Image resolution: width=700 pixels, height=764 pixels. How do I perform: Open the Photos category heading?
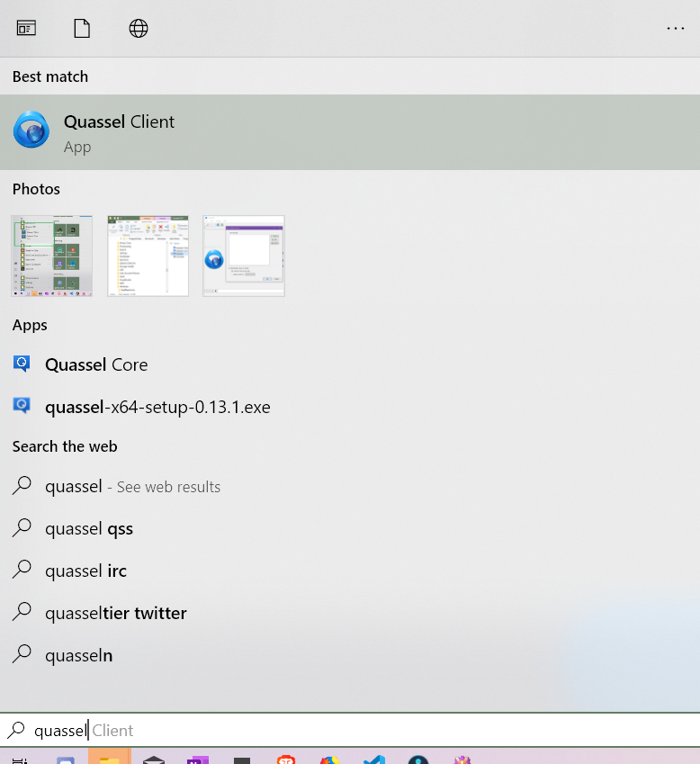tap(36, 189)
